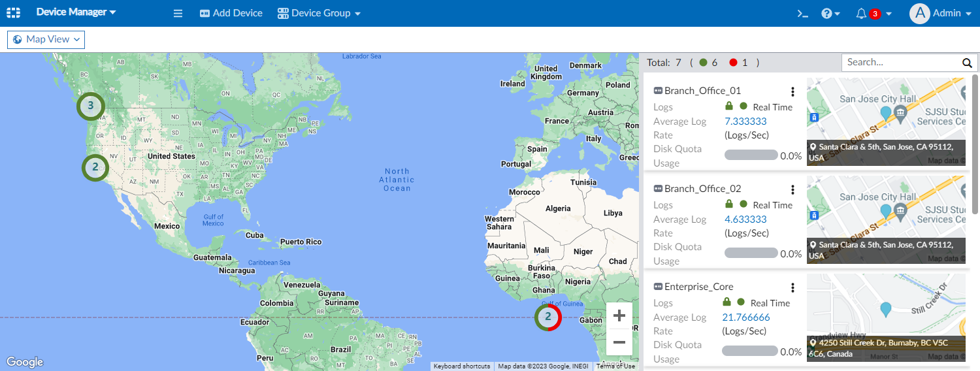Open the CLI console icon
The image size is (980, 371).
click(x=803, y=13)
